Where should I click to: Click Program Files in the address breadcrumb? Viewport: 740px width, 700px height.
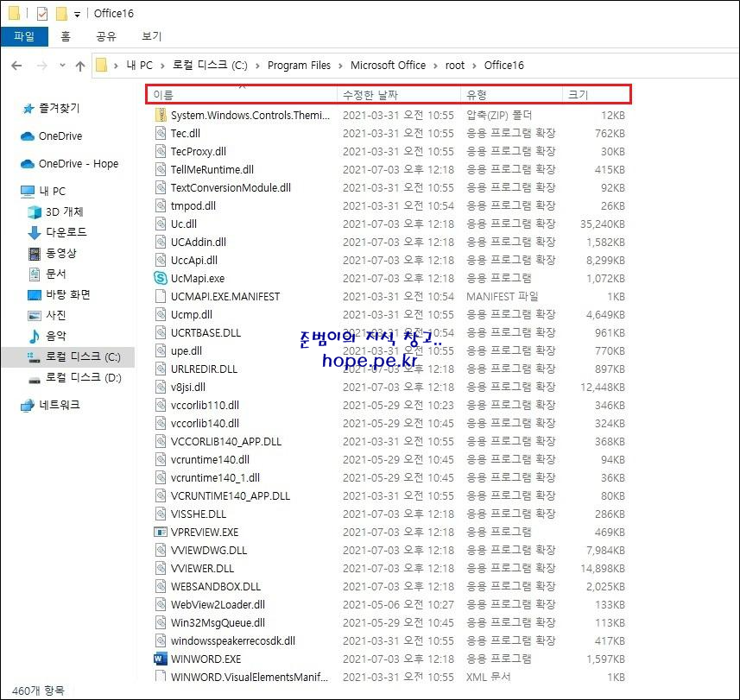[299, 65]
